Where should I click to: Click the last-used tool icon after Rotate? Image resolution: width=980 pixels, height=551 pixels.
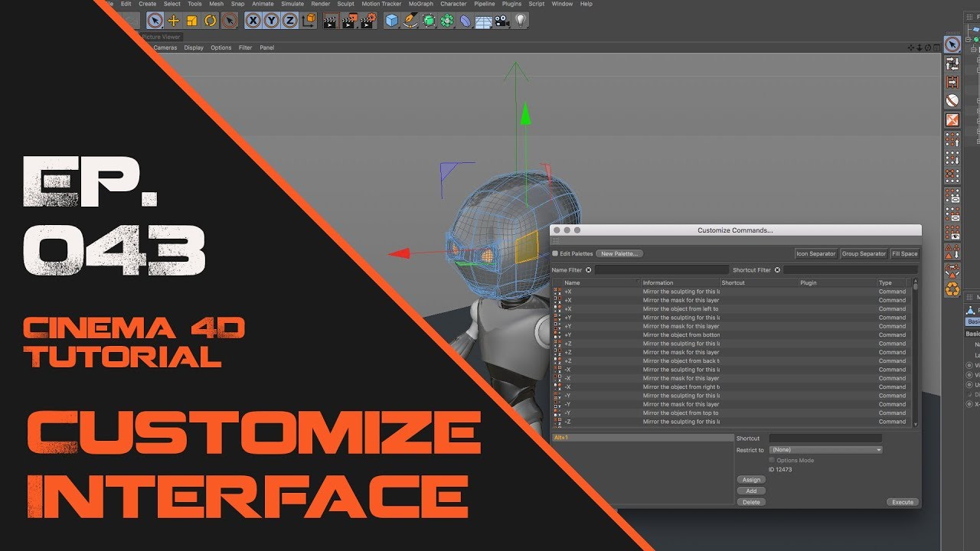(229, 21)
